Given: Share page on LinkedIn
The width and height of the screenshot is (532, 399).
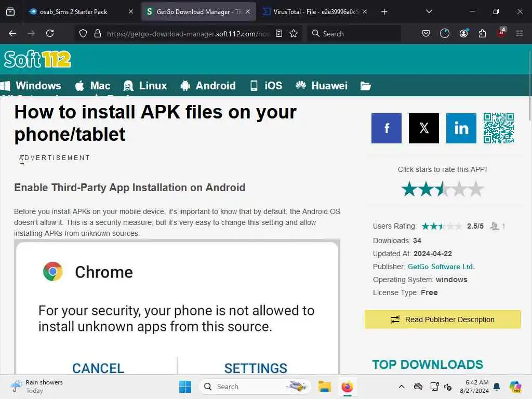Looking at the screenshot, I should (x=461, y=128).
